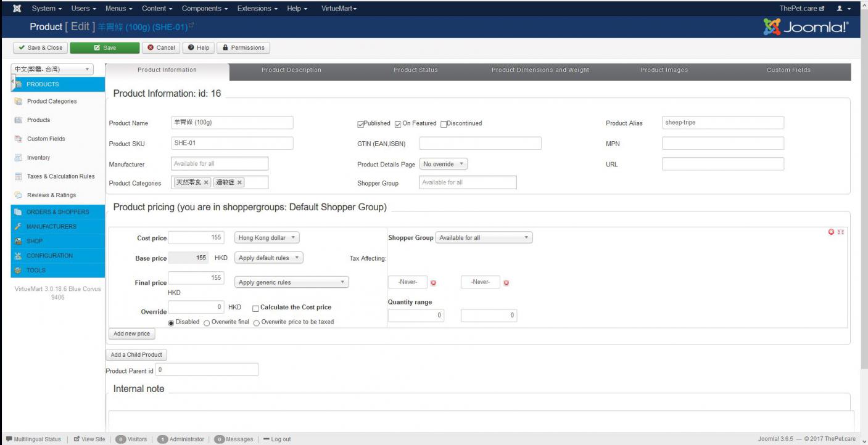Click the Reviews & Ratings sidebar icon
This screenshot has height=445, width=868.
[x=19, y=195]
